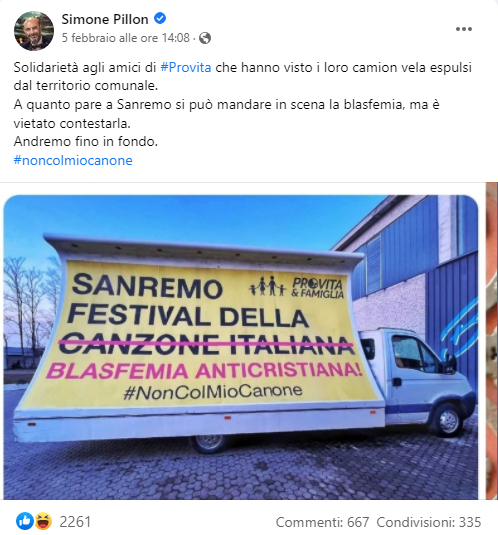Follow the #Provita hashtag link
498x535 pixels.
pos(186,68)
